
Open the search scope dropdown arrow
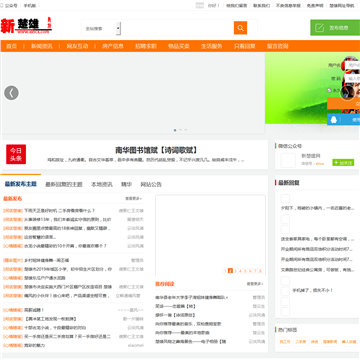tap(118, 29)
